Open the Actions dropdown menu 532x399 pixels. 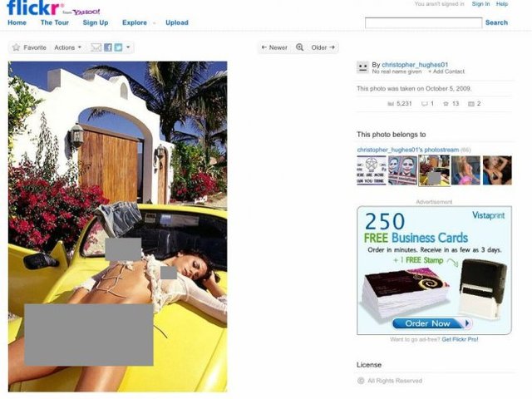[68, 47]
